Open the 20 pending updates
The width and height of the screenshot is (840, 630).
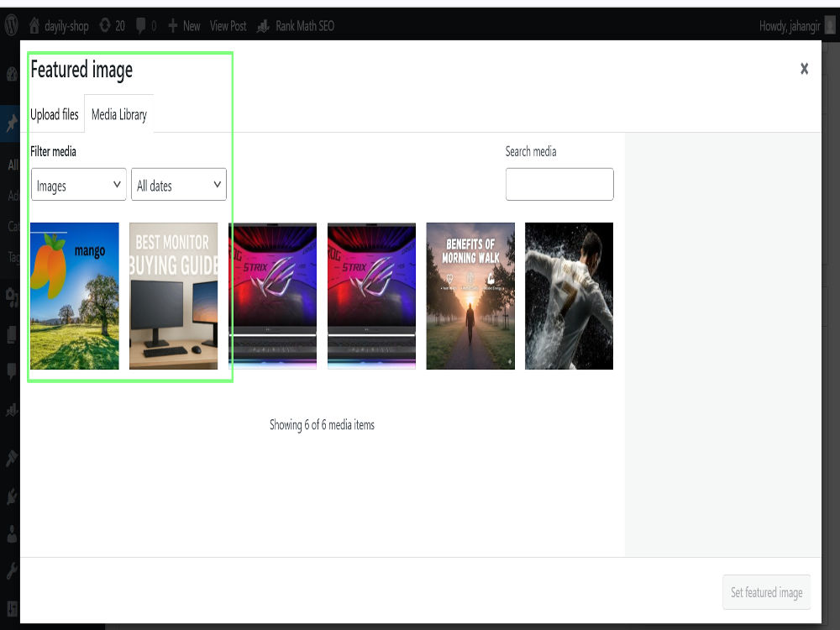click(112, 26)
